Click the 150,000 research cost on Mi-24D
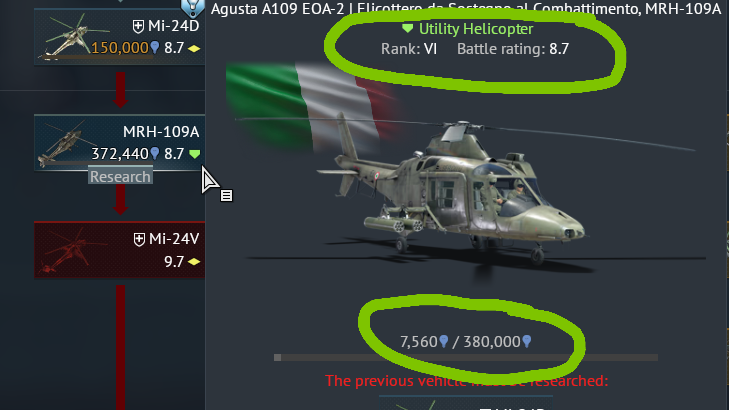 click(119, 48)
